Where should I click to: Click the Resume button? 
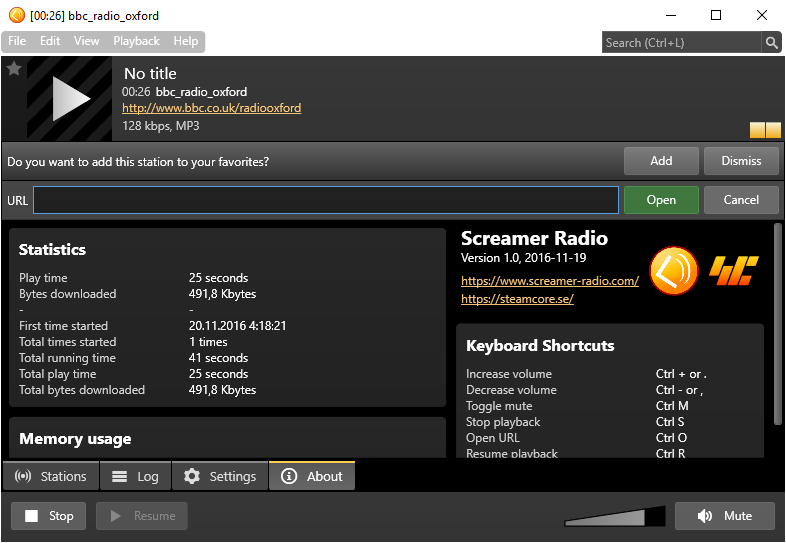click(x=142, y=516)
